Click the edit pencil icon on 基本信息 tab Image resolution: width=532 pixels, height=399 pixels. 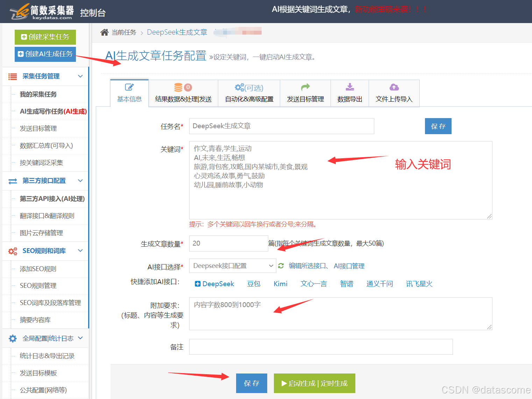(x=129, y=87)
